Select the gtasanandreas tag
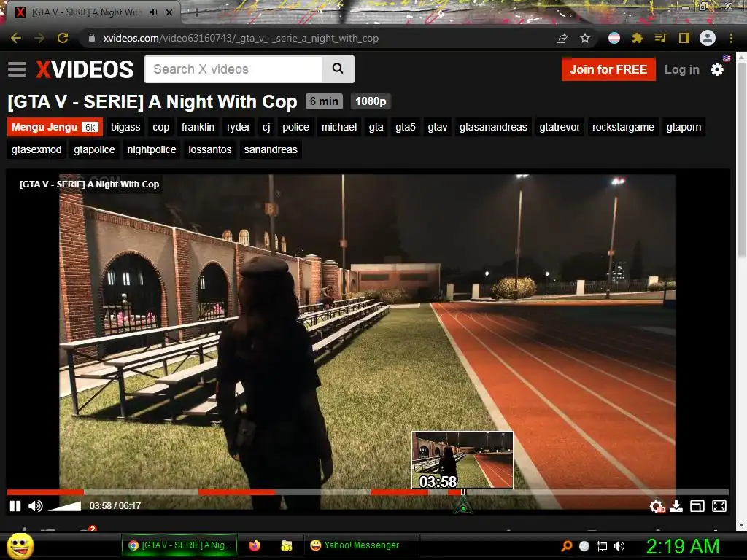Screen dimensions: 747x560 [493, 127]
